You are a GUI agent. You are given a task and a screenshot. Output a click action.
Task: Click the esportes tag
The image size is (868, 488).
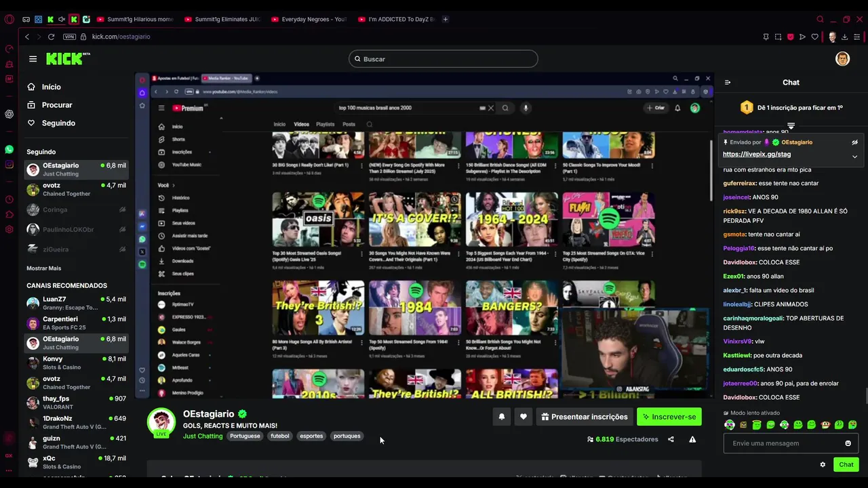[x=311, y=436]
